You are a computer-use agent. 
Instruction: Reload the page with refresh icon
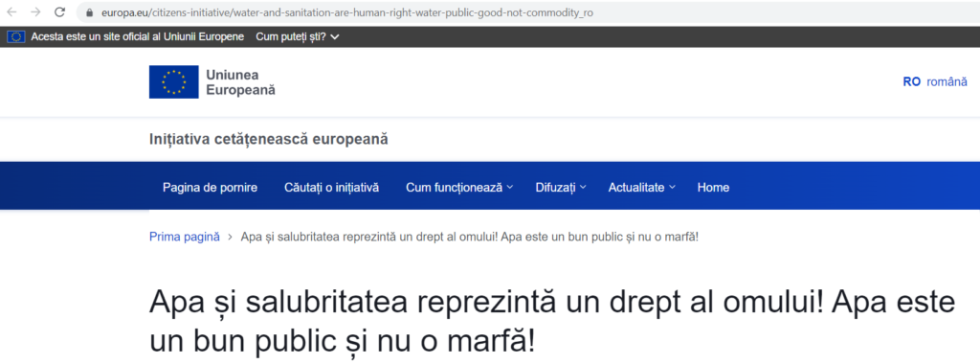pyautogui.click(x=59, y=11)
